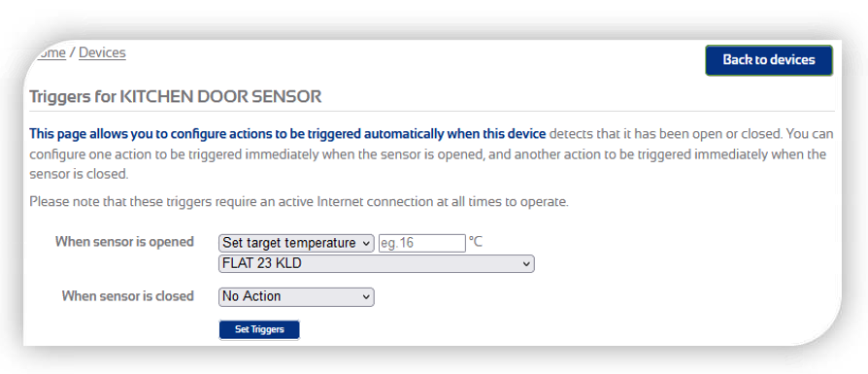The image size is (868, 374).
Task: Click the slash separator between Home and Devices
Action: point(73,53)
